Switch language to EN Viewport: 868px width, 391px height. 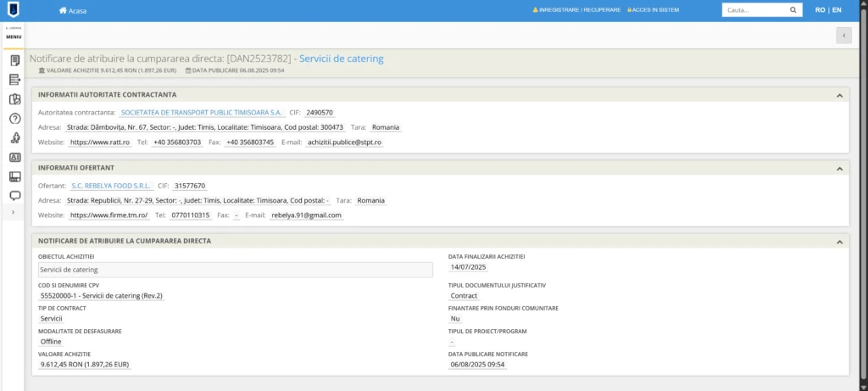coord(837,10)
